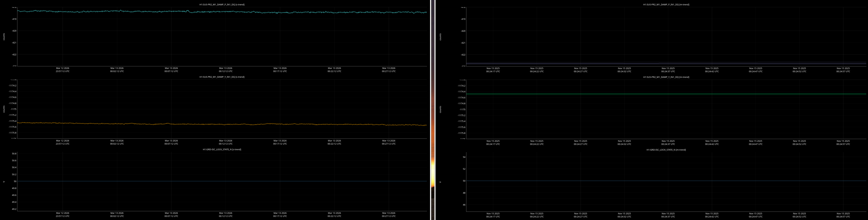Click the Nov 15 2025 00:24:57 UTC tick, lock state m-trend plot
The height and width of the screenshot is (220, 868).
coord(843,215)
